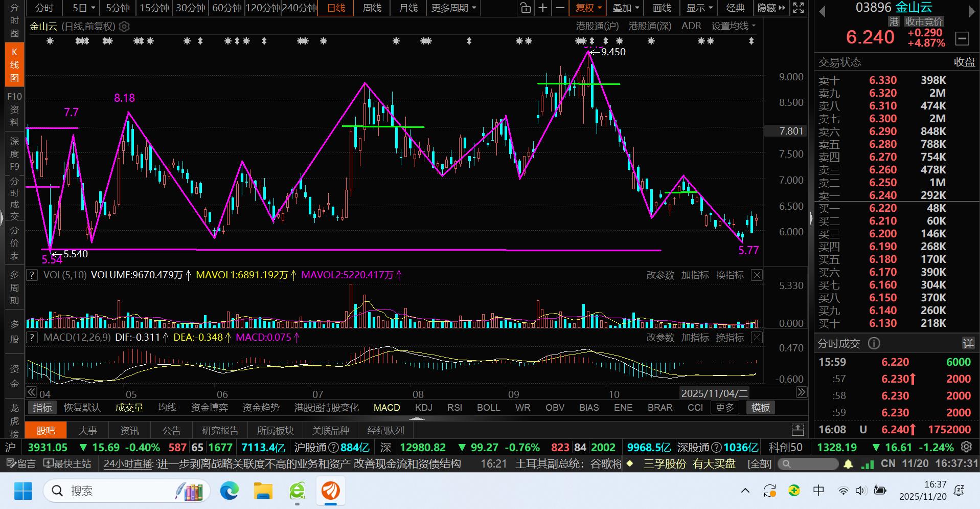980x509 pixels.
Task: Open the 复权 dropdown
Action: (589, 8)
